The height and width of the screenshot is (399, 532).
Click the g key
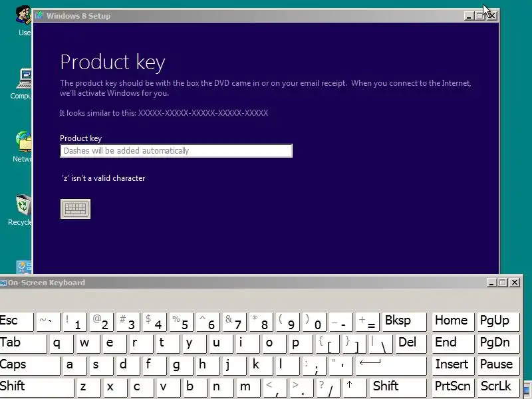182,365
